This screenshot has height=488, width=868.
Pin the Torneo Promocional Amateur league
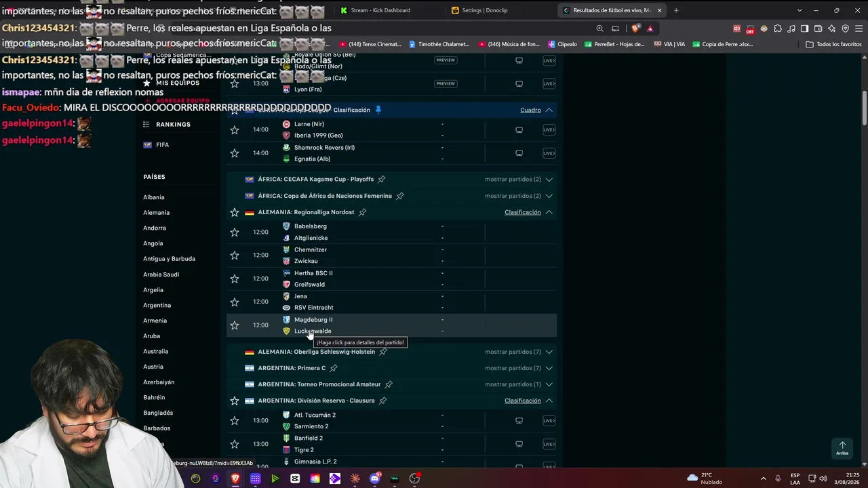389,384
